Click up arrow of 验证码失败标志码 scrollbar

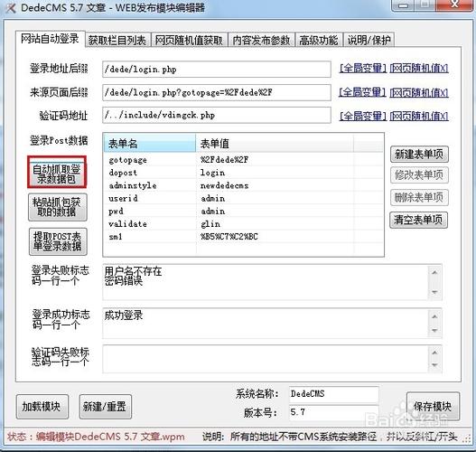tap(434, 353)
